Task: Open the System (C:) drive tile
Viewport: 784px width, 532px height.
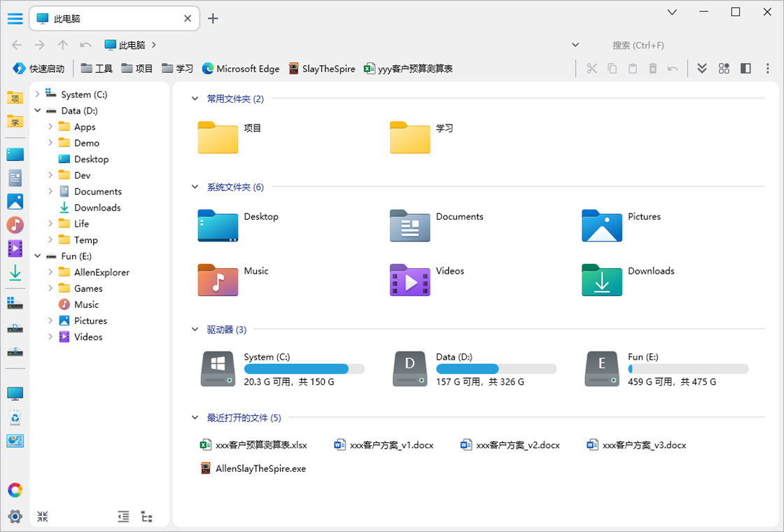Action: coord(283,369)
